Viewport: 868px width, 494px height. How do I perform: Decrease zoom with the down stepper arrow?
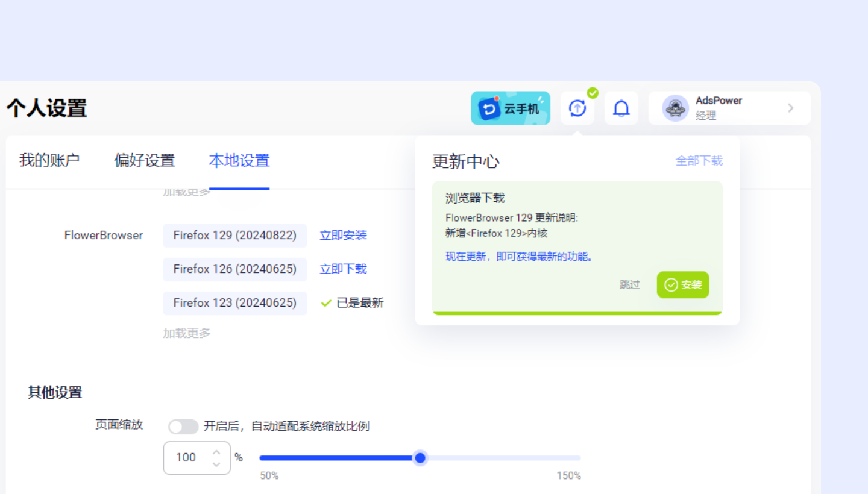[x=216, y=464]
